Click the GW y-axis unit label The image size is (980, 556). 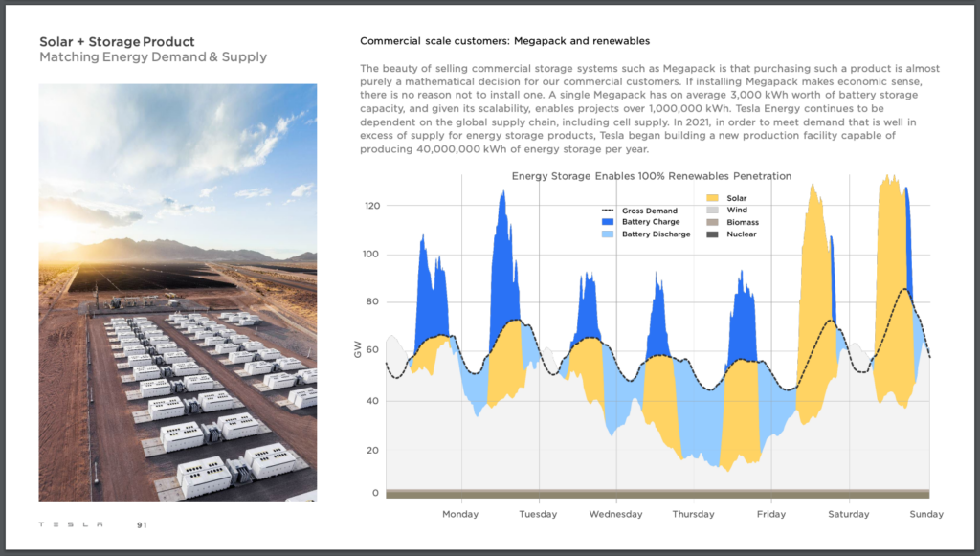pyautogui.click(x=358, y=349)
